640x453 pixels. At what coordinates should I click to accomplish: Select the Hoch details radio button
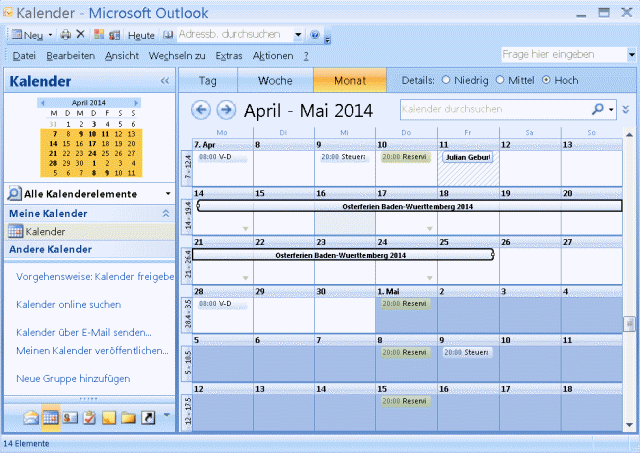click(x=546, y=80)
